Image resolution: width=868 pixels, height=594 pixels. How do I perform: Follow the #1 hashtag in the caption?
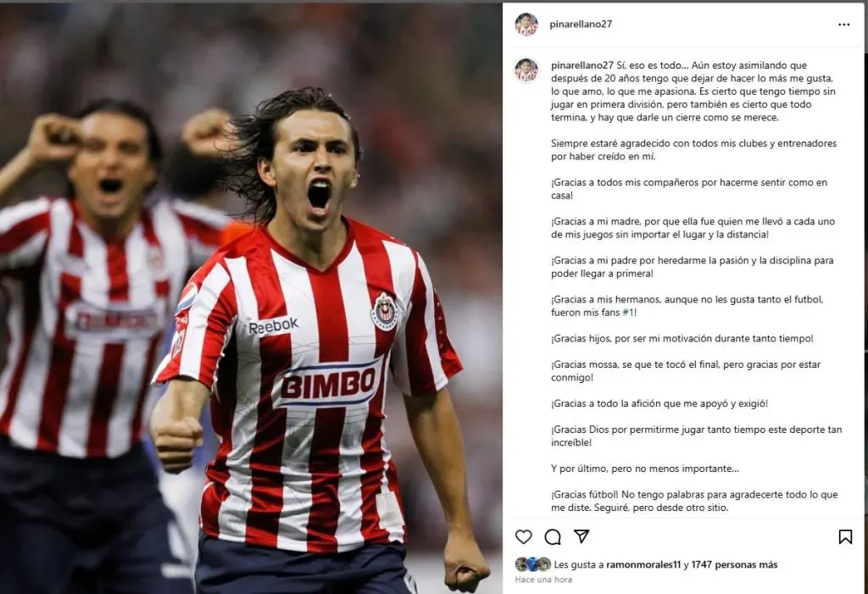click(628, 312)
